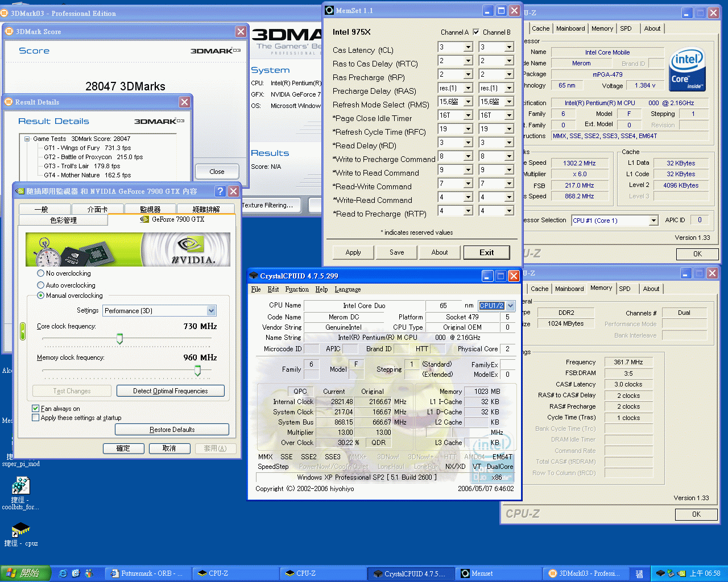Open Channel B Read Delay dropdown
The width and height of the screenshot is (728, 582).
click(509, 143)
